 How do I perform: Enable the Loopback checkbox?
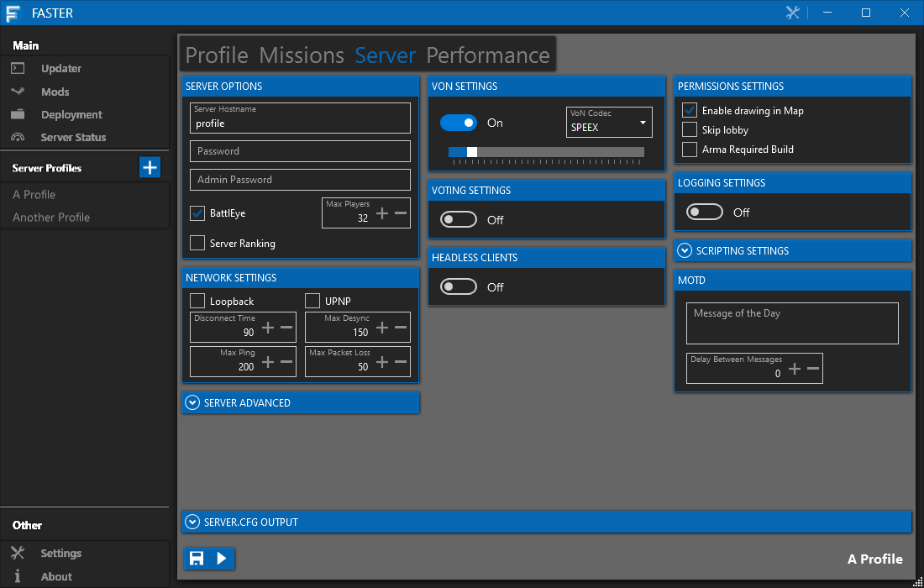197,301
